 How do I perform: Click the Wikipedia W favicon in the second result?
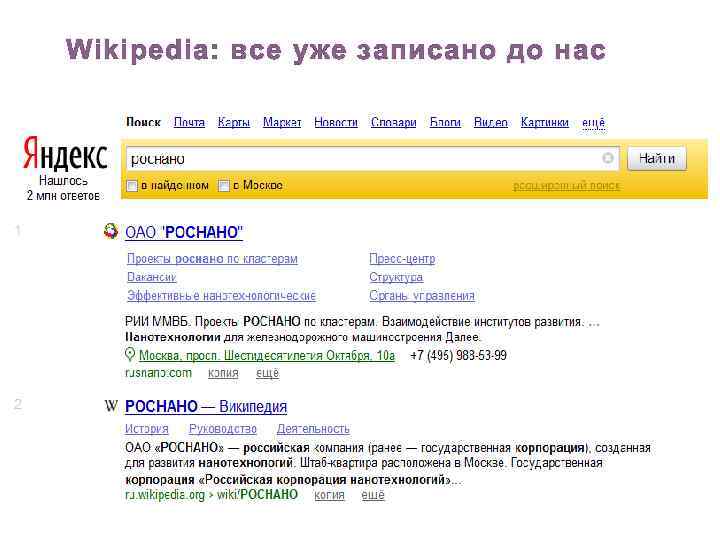coord(111,406)
